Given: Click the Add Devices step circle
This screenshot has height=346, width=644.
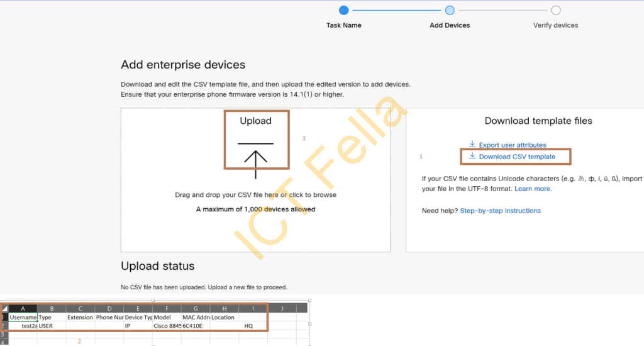Looking at the screenshot, I should click(450, 10).
